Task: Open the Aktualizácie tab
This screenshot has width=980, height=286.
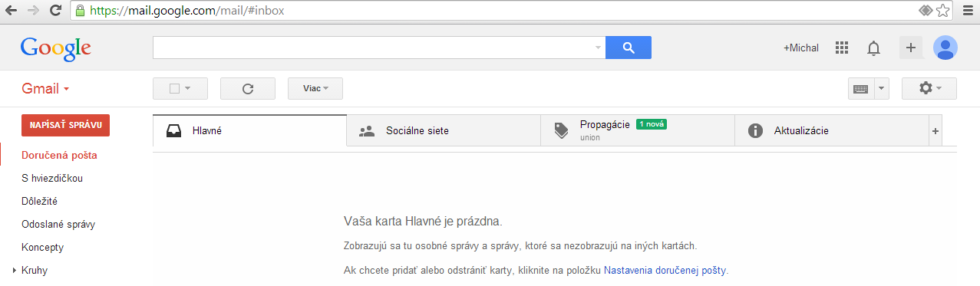Action: coord(832,130)
